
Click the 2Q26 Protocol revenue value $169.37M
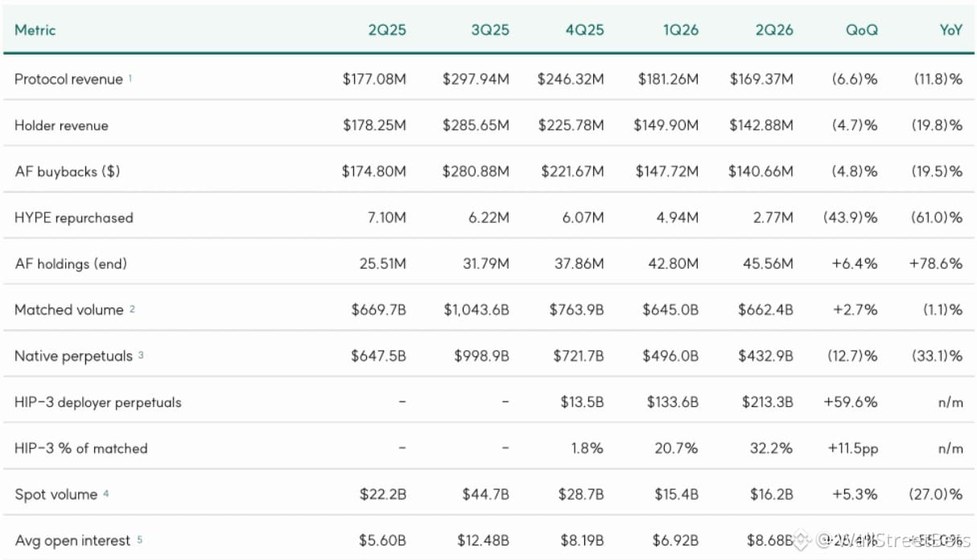pos(761,80)
